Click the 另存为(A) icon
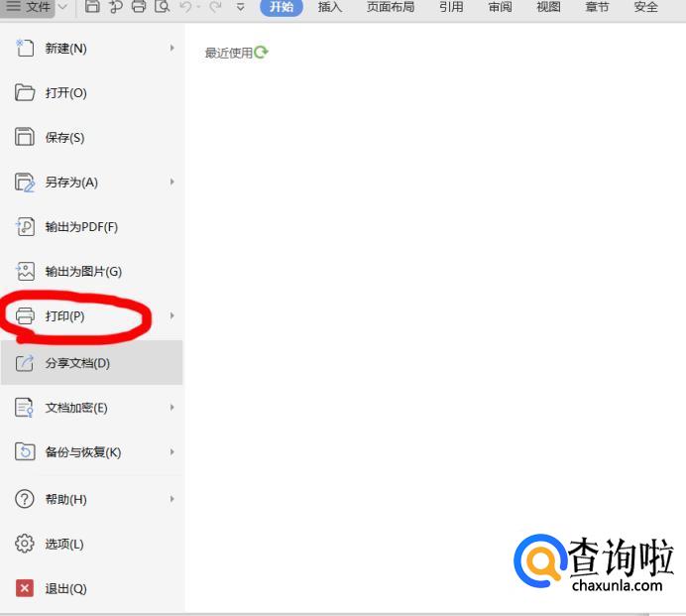 [x=25, y=183]
